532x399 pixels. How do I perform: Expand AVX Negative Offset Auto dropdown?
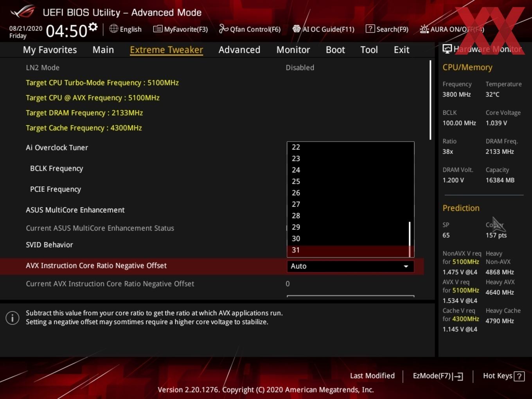pyautogui.click(x=350, y=266)
